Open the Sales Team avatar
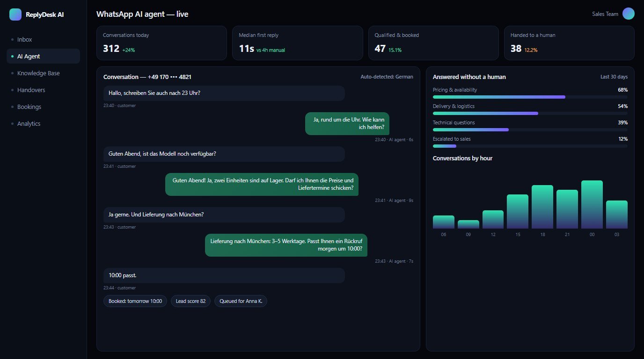644x359 pixels. 629,14
